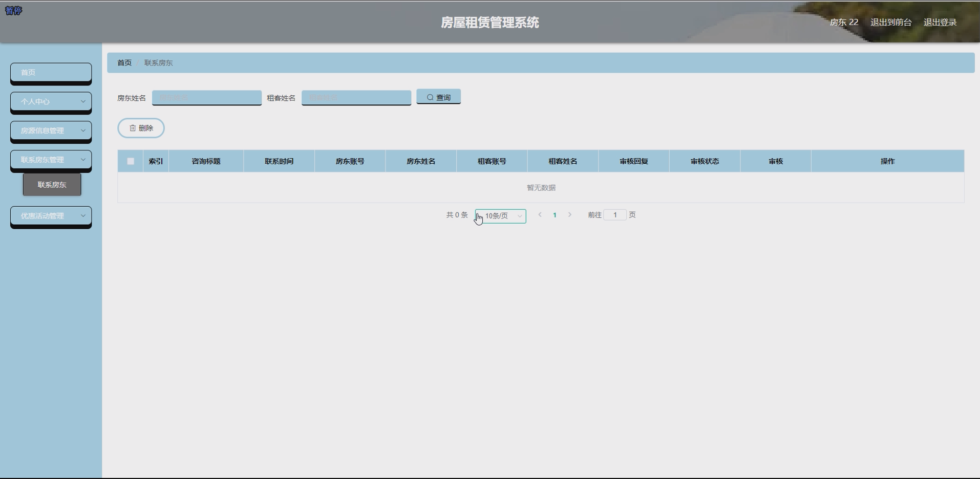Viewport: 980px width, 479px height.
Task: Toggle the select-all checkbox in table header
Action: coord(131,161)
